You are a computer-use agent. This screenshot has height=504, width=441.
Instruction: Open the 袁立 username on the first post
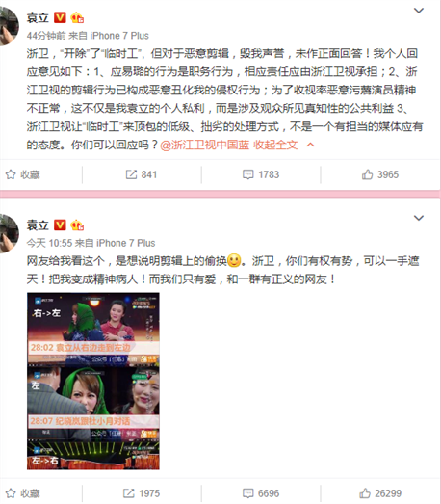point(38,17)
